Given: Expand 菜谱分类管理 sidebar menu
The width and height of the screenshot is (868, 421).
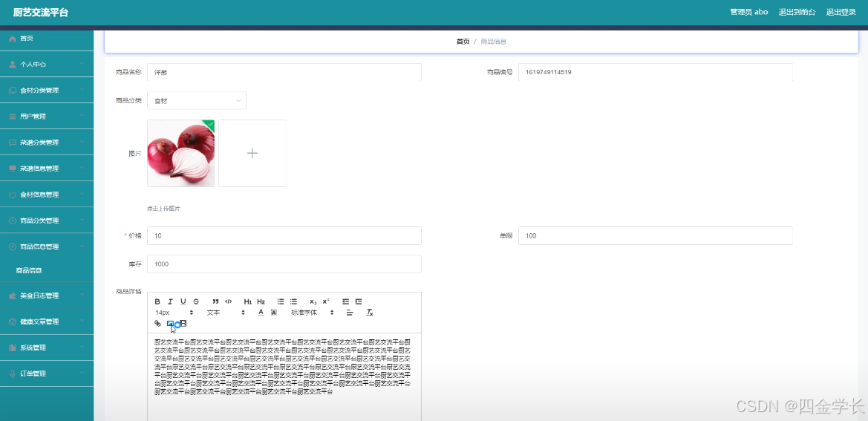Looking at the screenshot, I should click(47, 142).
